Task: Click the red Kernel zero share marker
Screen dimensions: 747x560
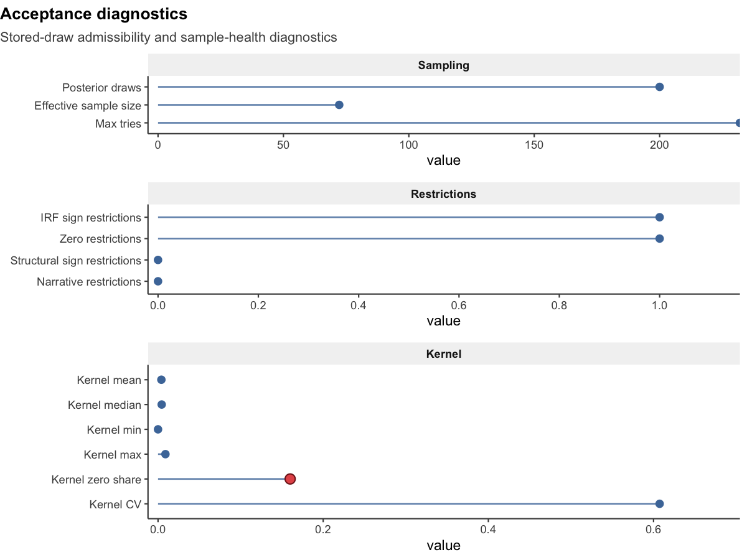Action: click(x=290, y=478)
